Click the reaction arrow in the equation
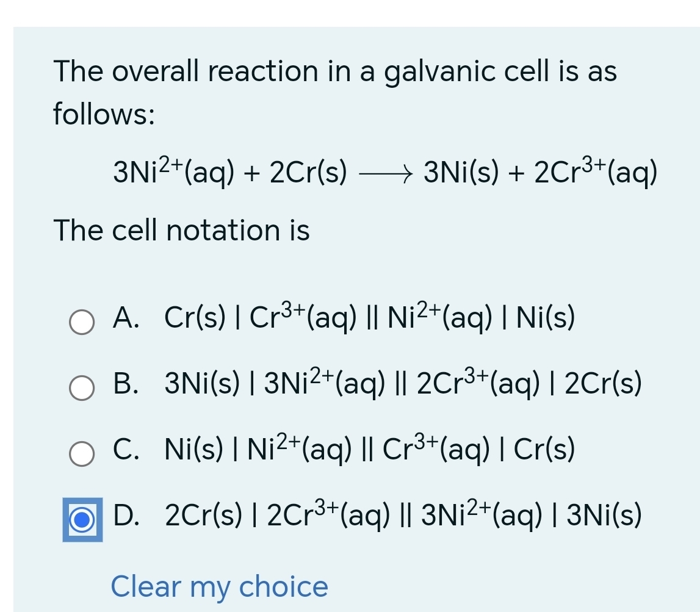This screenshot has height=612, width=700. point(385,173)
